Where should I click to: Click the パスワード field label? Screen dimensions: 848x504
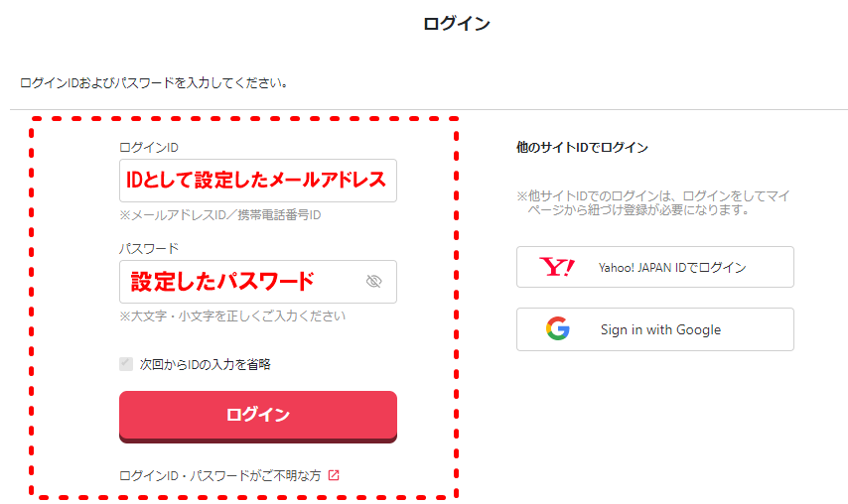coord(149,248)
